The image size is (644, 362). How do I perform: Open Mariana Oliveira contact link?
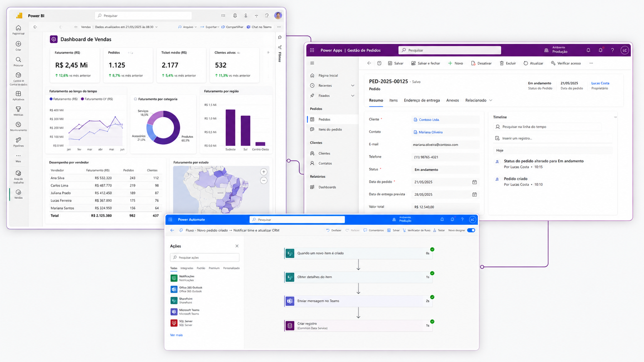point(431,132)
